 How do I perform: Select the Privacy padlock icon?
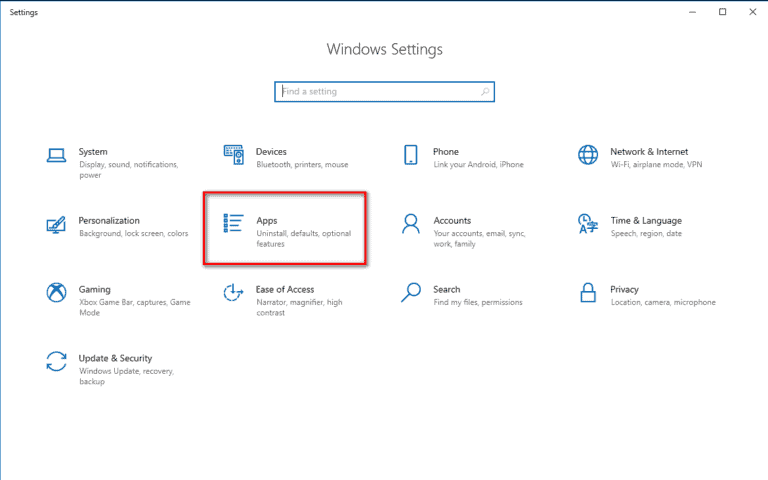coord(588,292)
